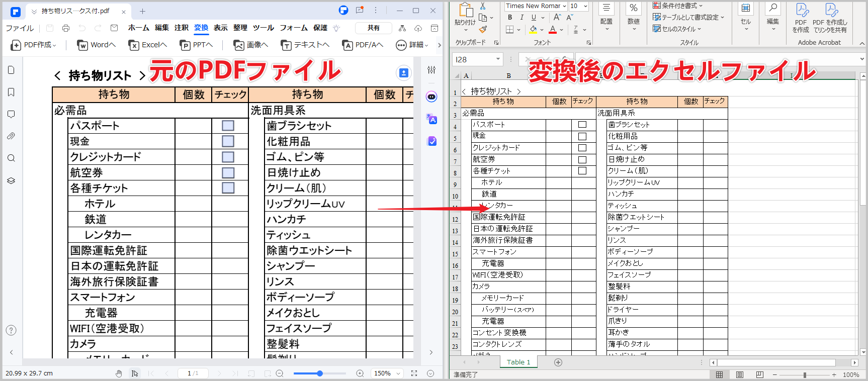Open the ファイル menu in PDF editor
The image size is (868, 381).
click(20, 28)
